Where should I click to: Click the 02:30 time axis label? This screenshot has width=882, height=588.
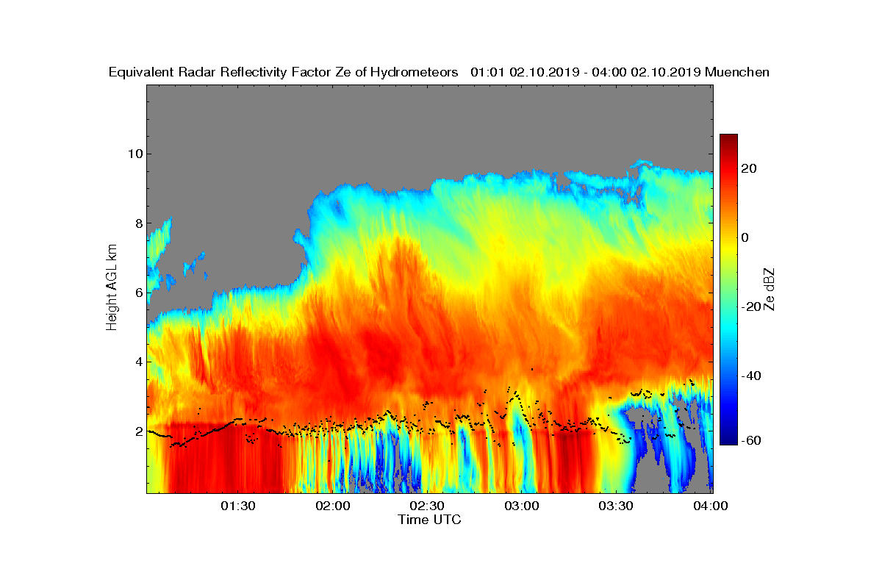(x=429, y=506)
